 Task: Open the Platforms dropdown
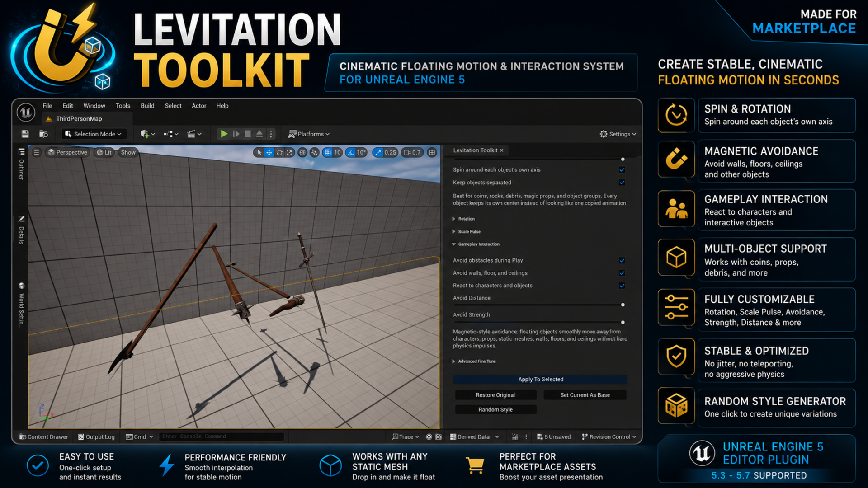(309, 134)
